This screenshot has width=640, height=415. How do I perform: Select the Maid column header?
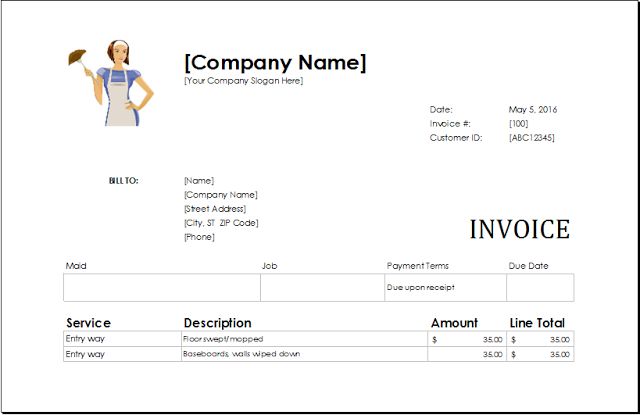tap(76, 266)
